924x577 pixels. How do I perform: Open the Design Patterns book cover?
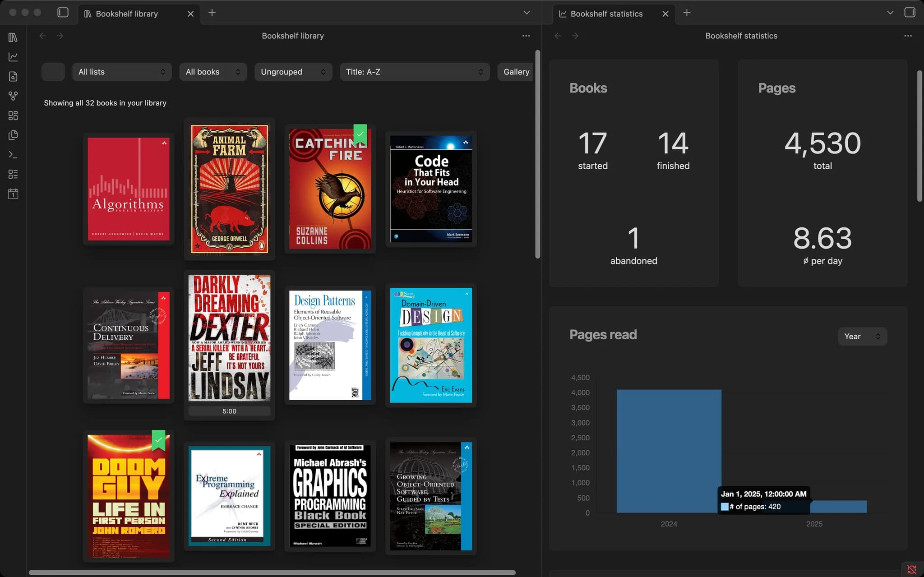point(330,345)
